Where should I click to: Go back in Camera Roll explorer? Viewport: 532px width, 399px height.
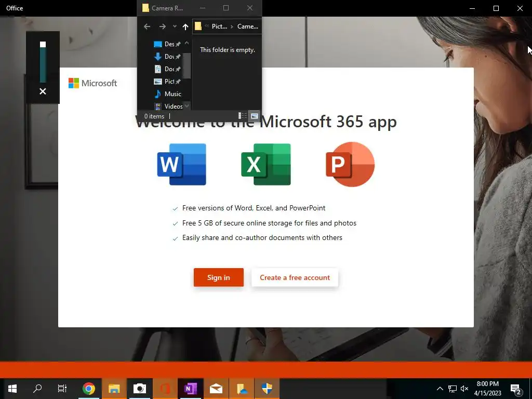[147, 26]
